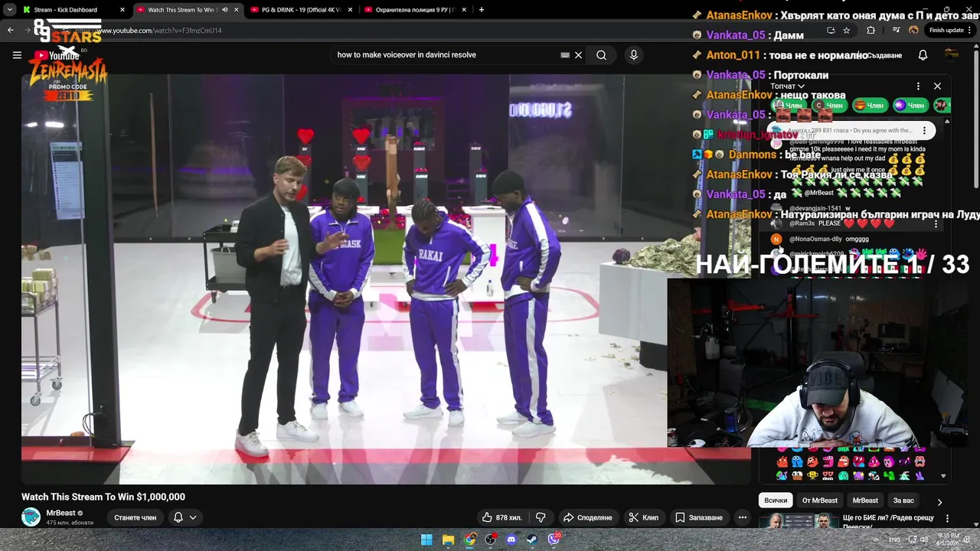Image resolution: width=980 pixels, height=551 pixels.
Task: Open the pinned poll three-dot menu
Action: click(x=924, y=131)
